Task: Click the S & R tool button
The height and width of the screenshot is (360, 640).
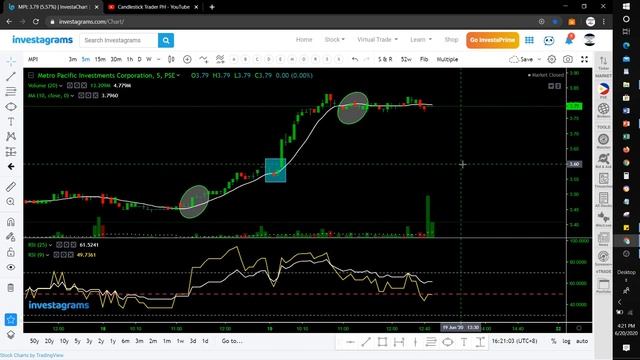Action: pos(385,60)
